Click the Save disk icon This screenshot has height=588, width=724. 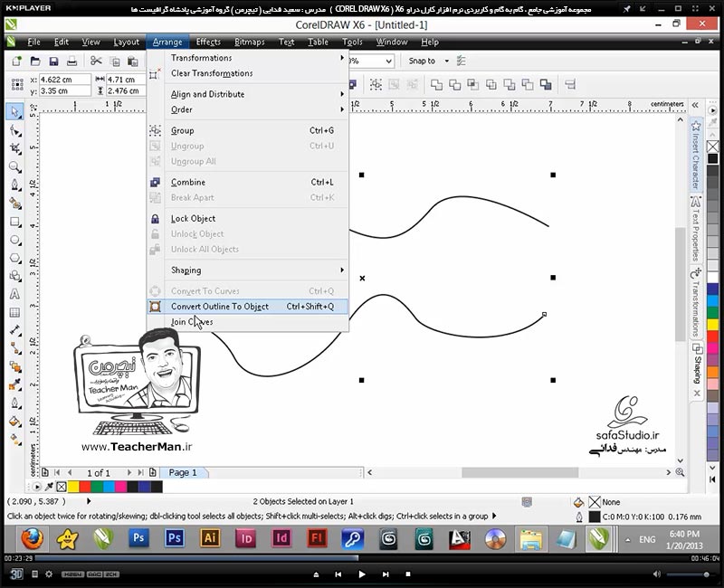53,61
